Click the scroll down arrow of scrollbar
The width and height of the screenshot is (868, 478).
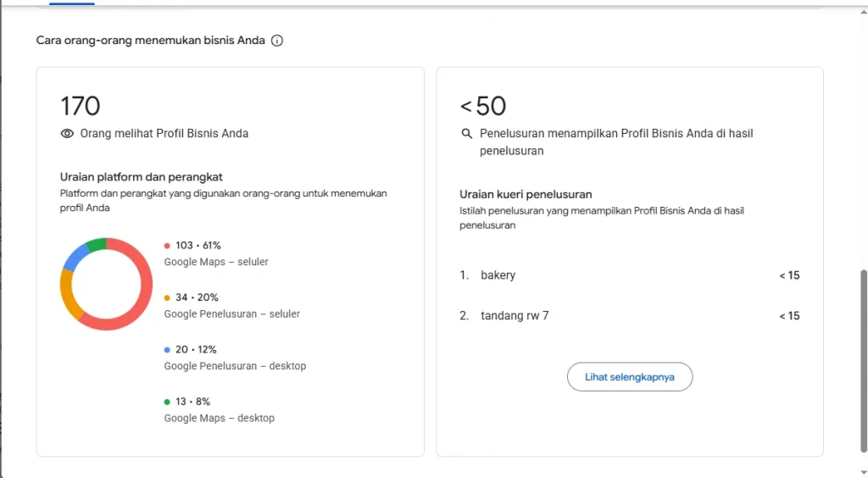click(864, 472)
